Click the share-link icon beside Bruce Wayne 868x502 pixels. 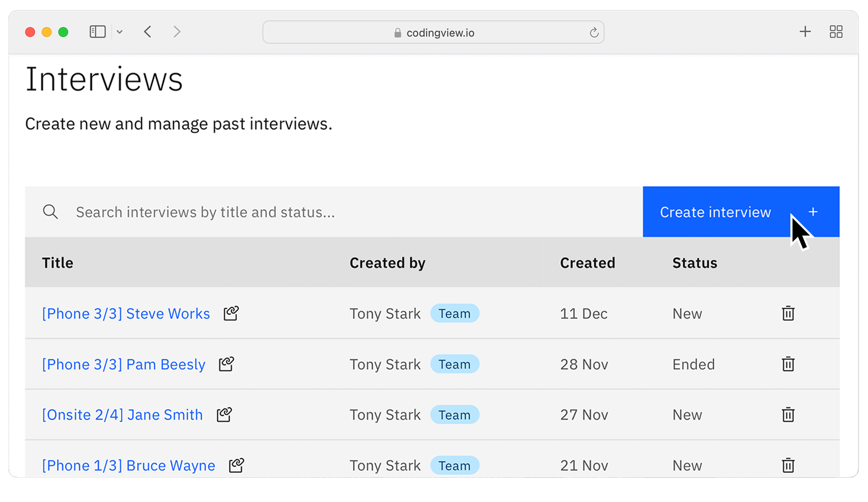[x=236, y=465]
